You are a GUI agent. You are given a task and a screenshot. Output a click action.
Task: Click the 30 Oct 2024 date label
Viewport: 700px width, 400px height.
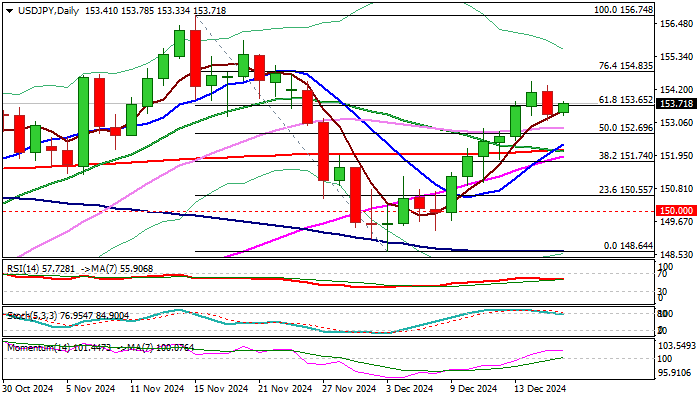[26, 388]
